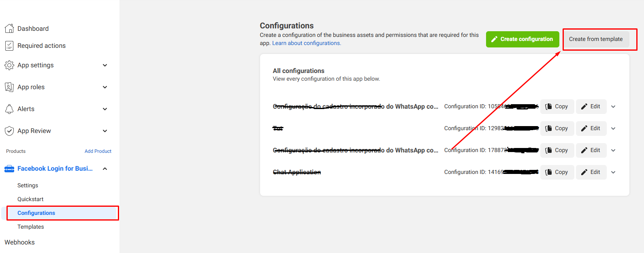Expand the first configuration row details
Screen dimensions: 644x253
[x=613, y=107]
